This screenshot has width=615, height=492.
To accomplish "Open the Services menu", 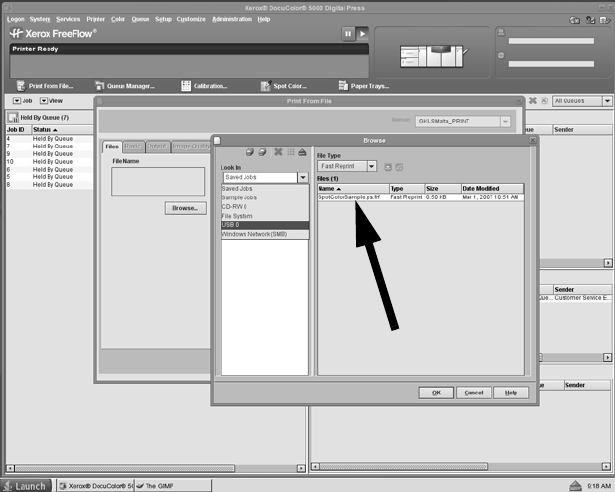I will 68,19.
